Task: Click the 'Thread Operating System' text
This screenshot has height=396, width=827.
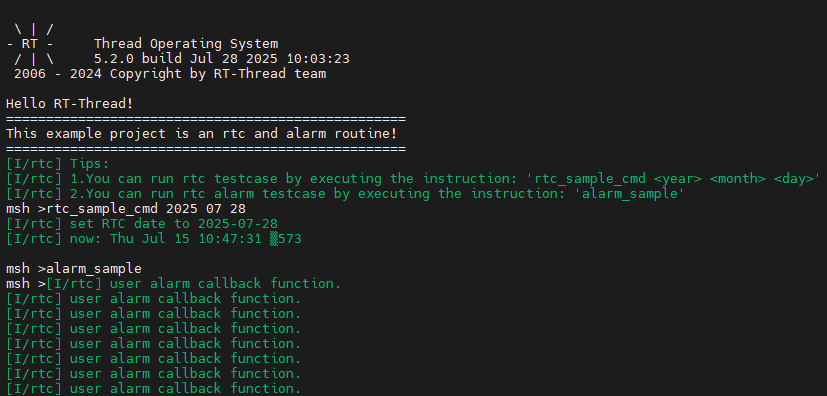Action: point(186,44)
